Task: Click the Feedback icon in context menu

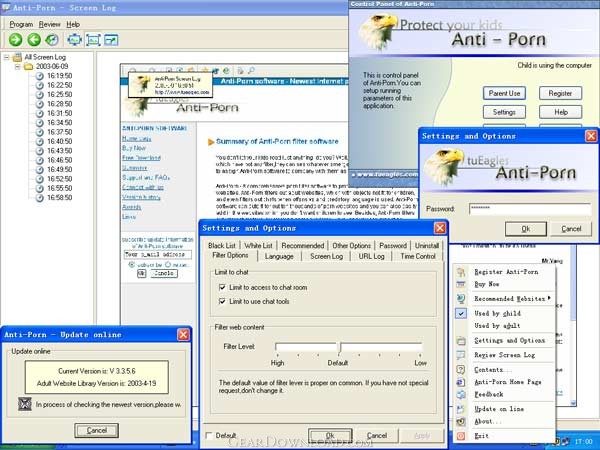Action: 461,394
